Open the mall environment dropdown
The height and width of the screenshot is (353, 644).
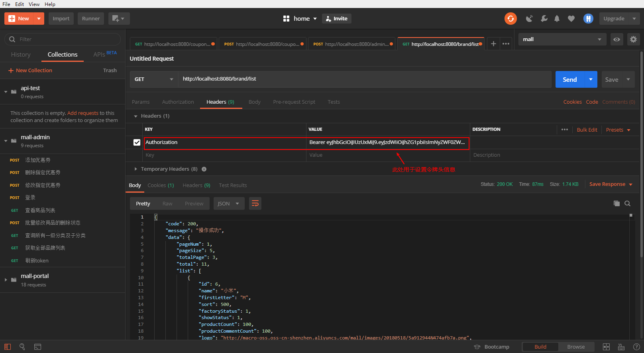pos(562,39)
